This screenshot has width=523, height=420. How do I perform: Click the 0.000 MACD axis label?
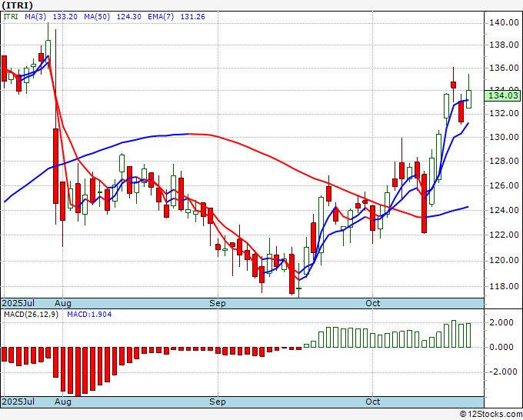(501, 347)
